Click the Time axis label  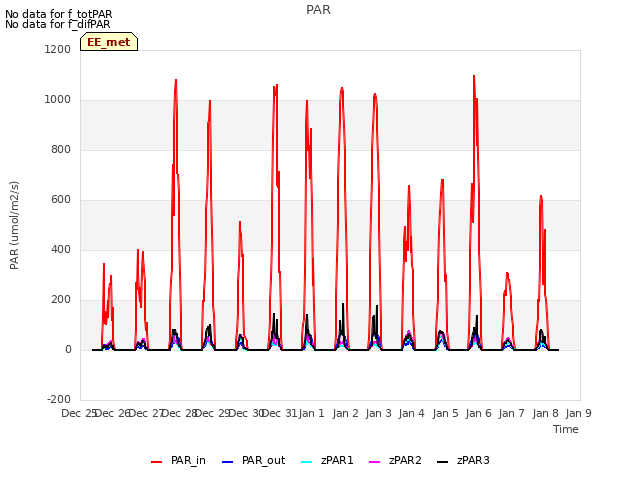click(x=566, y=429)
